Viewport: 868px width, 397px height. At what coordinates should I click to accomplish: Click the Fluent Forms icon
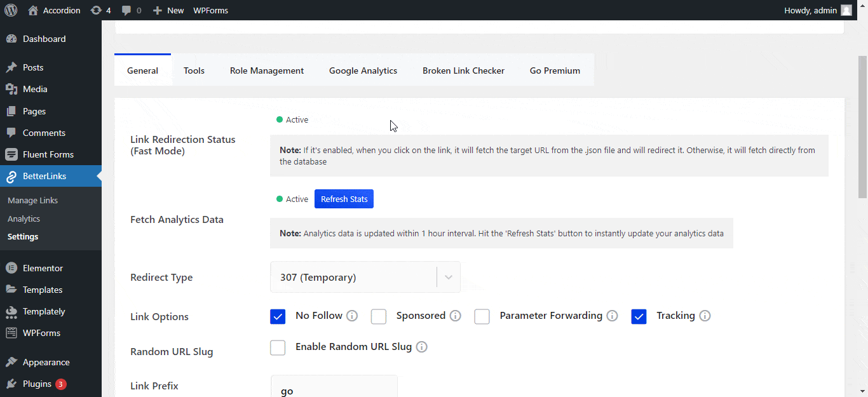point(11,154)
